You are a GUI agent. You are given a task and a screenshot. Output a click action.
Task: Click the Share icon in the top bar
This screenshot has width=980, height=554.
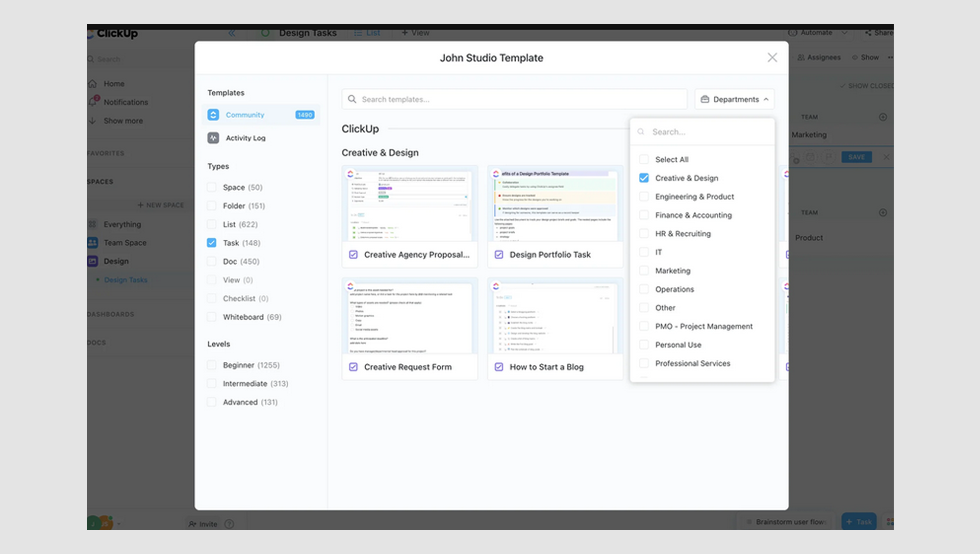tap(868, 32)
